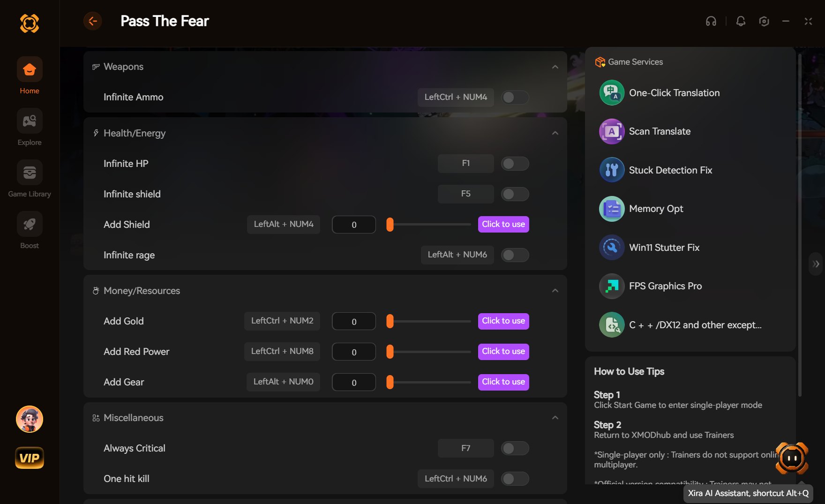Click the Stuck Detection Fix icon
Image resolution: width=825 pixels, height=504 pixels.
coord(612,170)
